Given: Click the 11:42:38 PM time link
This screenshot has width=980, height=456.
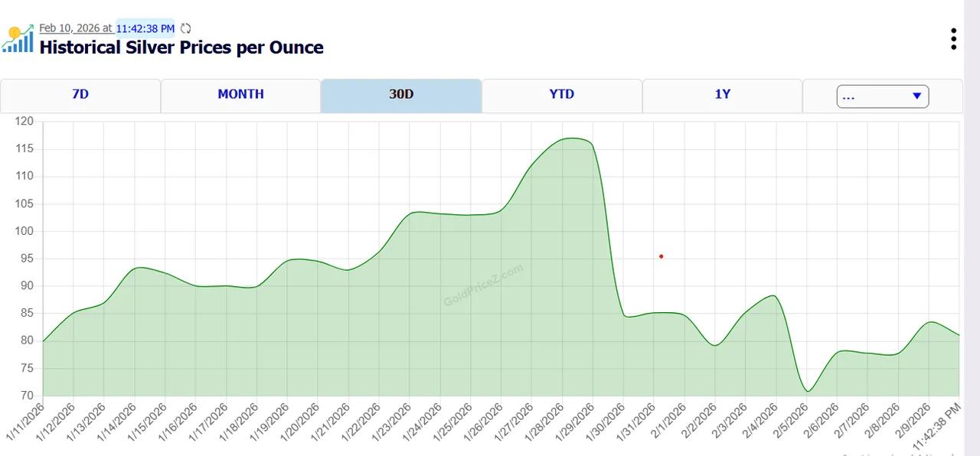Looking at the screenshot, I should [145, 28].
